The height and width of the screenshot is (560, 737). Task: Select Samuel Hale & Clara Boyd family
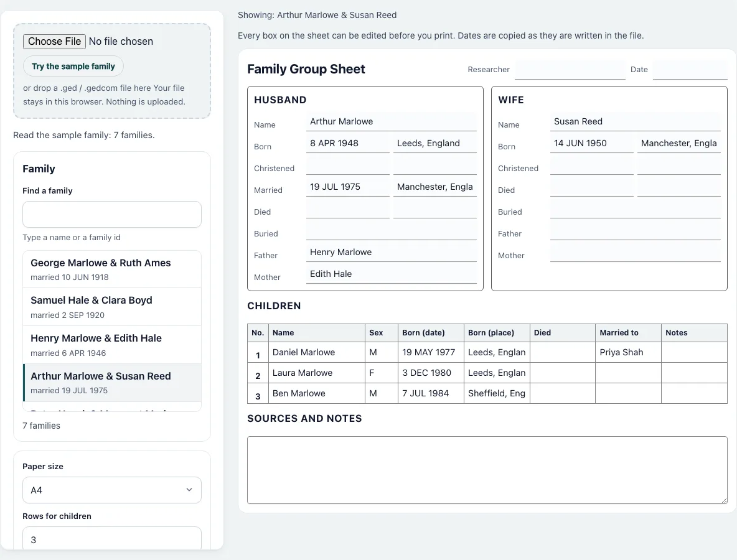tap(112, 307)
